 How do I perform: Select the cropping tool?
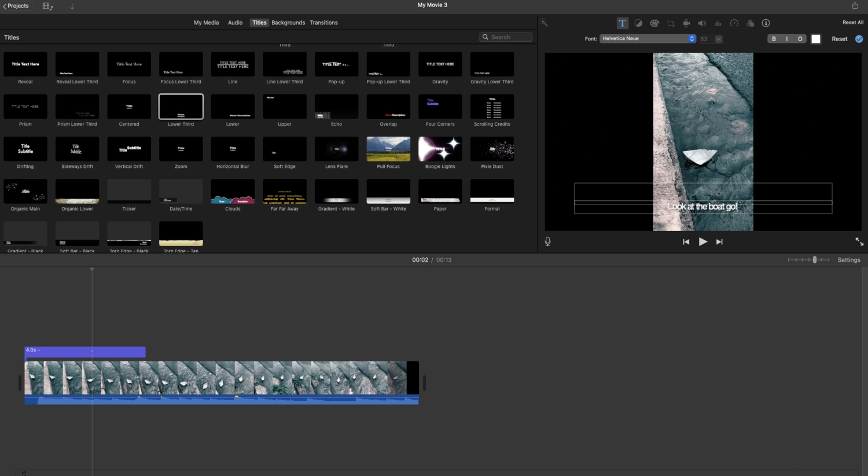(671, 23)
